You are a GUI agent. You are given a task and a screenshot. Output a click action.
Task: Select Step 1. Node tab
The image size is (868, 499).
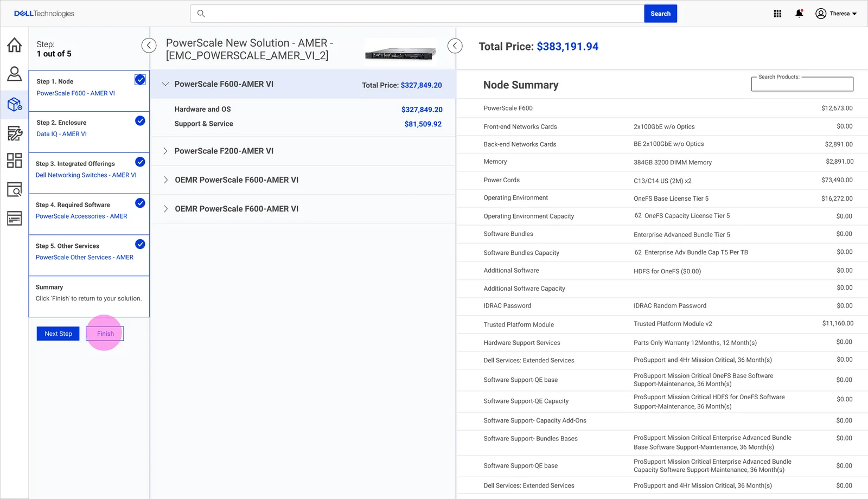click(x=89, y=91)
